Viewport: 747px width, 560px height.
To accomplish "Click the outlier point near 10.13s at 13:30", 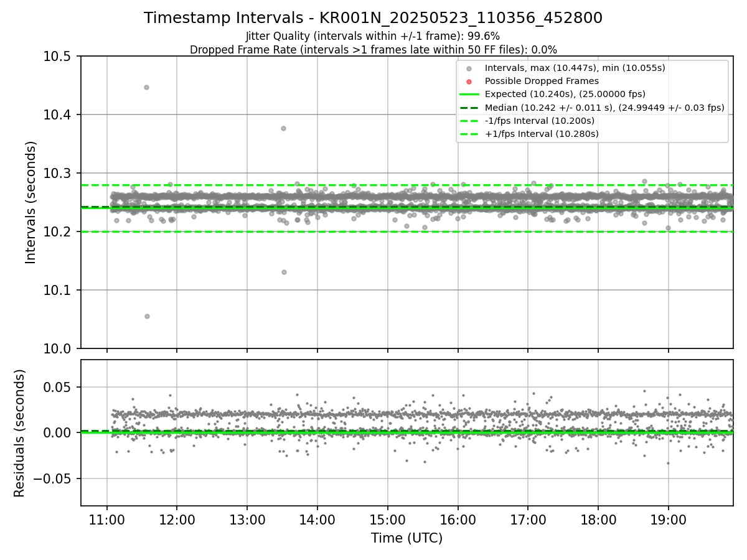I will click(284, 272).
